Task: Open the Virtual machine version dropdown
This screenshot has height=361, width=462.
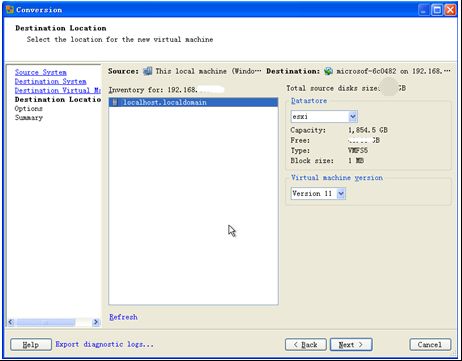Action: click(341, 194)
